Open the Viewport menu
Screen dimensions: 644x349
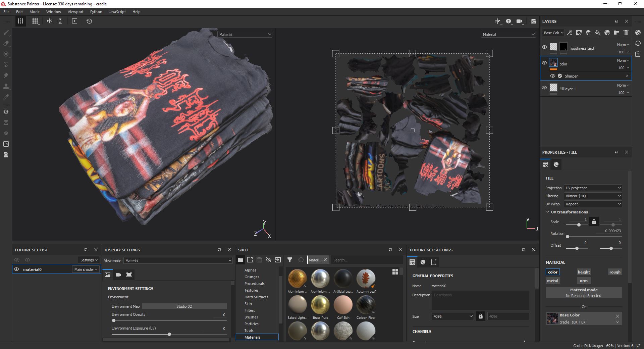[75, 12]
